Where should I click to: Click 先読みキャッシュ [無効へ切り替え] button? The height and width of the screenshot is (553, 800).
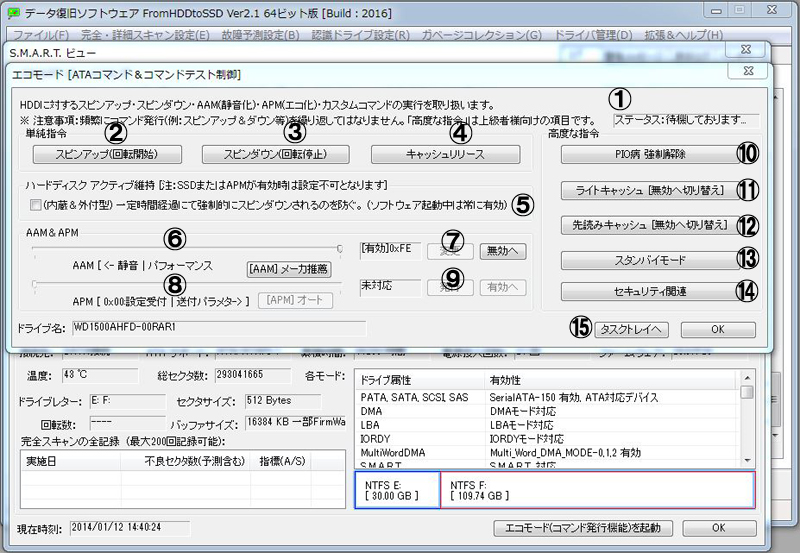click(x=651, y=225)
